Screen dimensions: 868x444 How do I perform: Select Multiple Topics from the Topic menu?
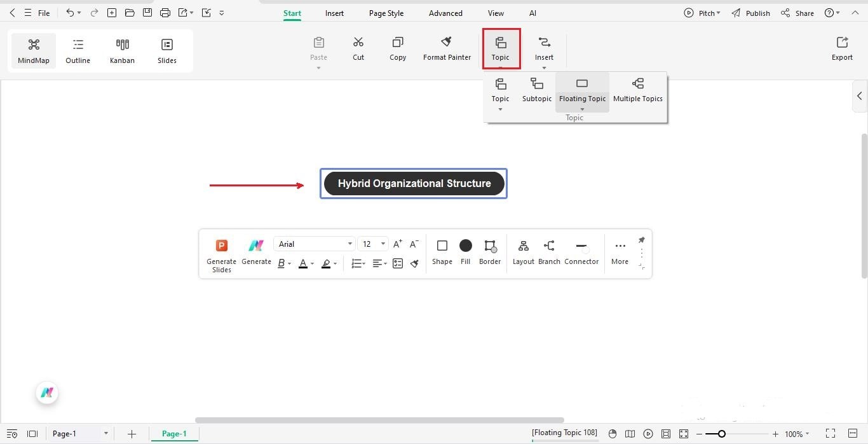click(637, 89)
